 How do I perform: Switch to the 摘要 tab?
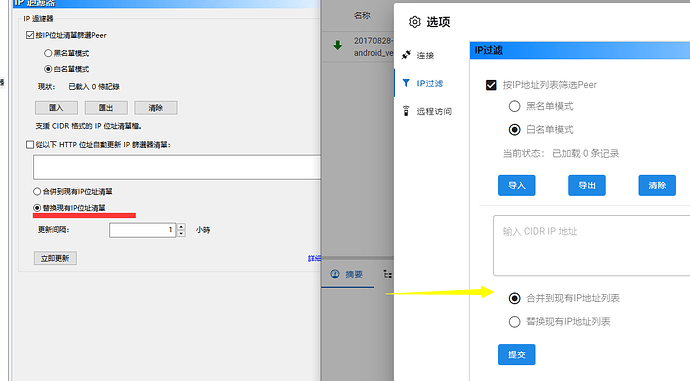click(x=348, y=274)
